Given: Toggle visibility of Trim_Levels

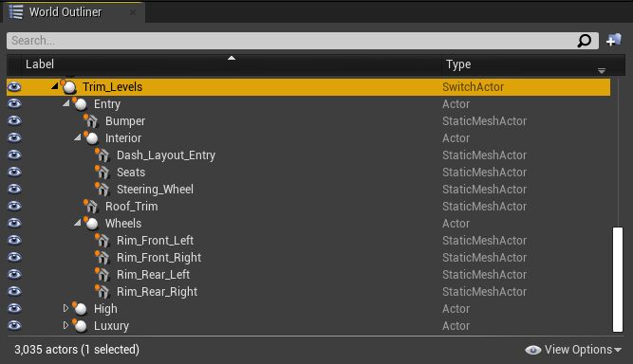Looking at the screenshot, I should tap(14, 86).
